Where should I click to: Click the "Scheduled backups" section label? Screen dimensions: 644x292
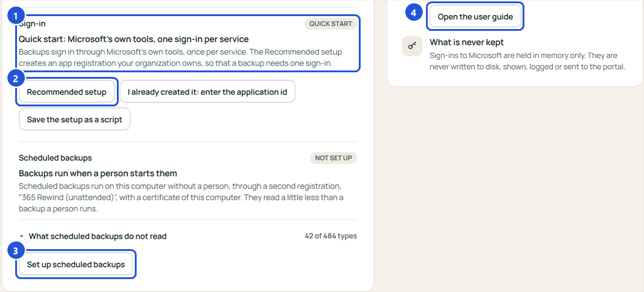[55, 158]
